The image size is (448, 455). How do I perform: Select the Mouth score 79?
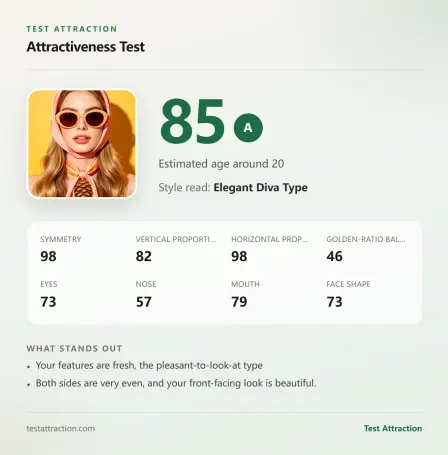[239, 302]
